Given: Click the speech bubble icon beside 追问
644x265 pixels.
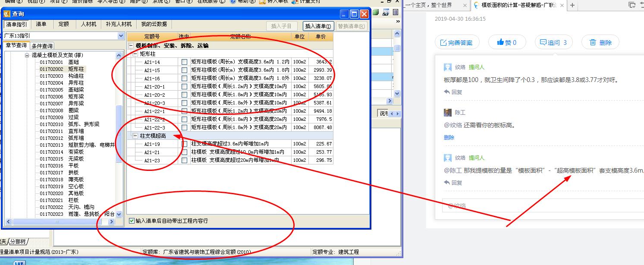Looking at the screenshot, I should pos(543,42).
